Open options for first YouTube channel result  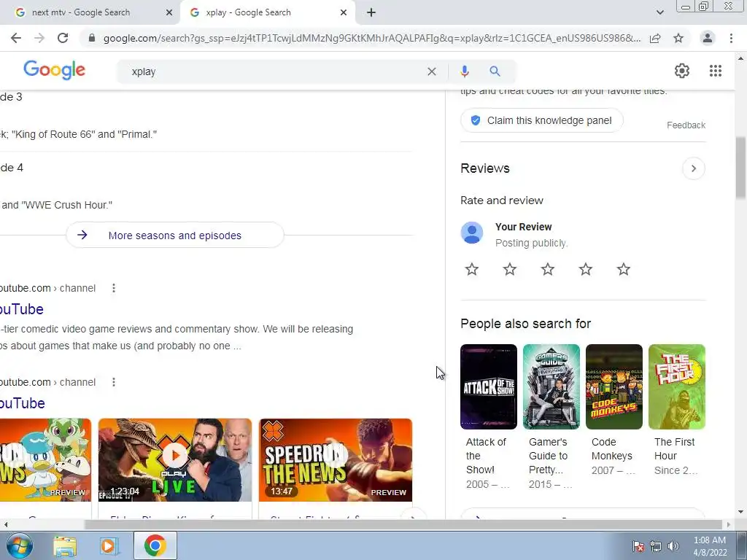pos(113,288)
